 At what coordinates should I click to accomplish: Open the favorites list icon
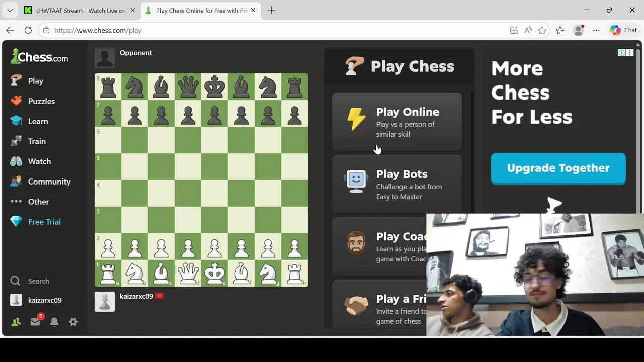point(560,30)
